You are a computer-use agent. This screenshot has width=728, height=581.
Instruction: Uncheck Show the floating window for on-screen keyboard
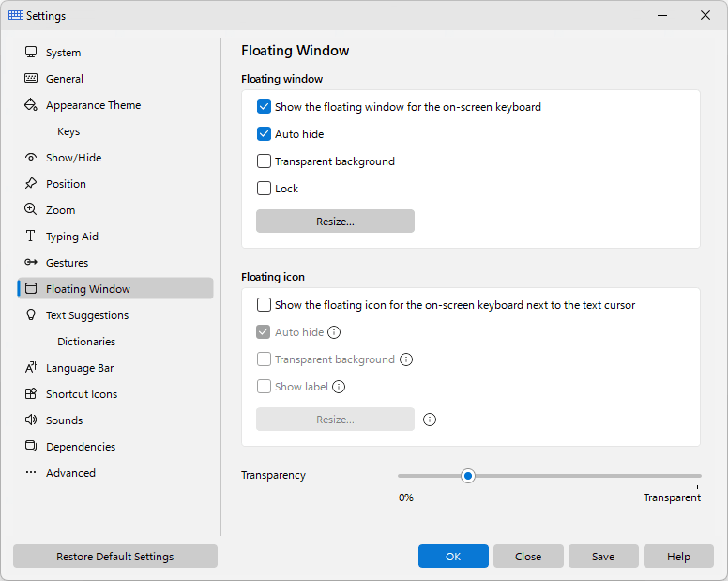(264, 107)
